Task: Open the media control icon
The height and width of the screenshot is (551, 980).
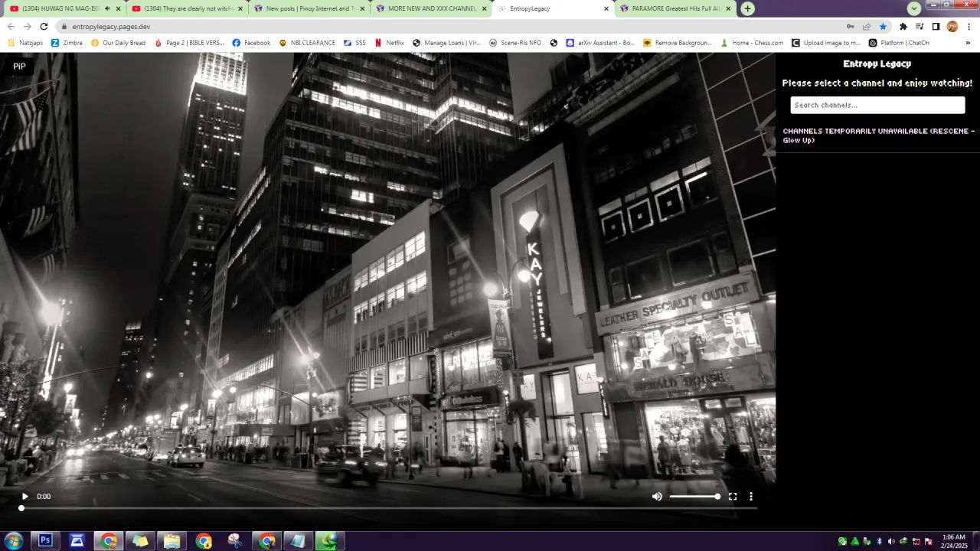Action: point(920,26)
